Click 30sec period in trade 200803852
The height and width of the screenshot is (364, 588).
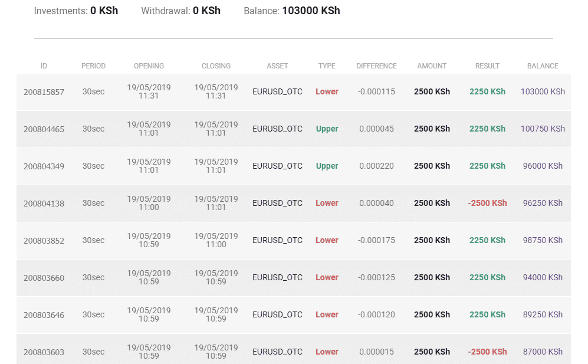click(93, 240)
